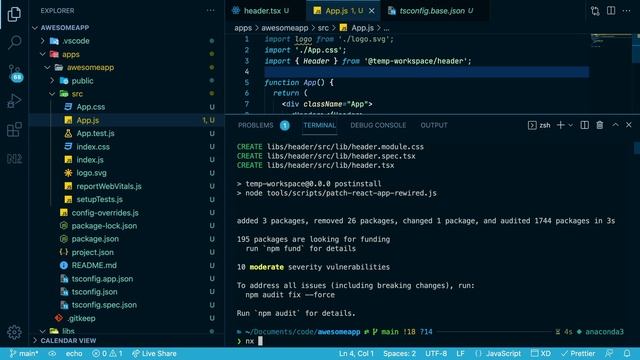Open the Nx Console sidebar icon
This screenshot has height=360, width=640.
click(14, 158)
